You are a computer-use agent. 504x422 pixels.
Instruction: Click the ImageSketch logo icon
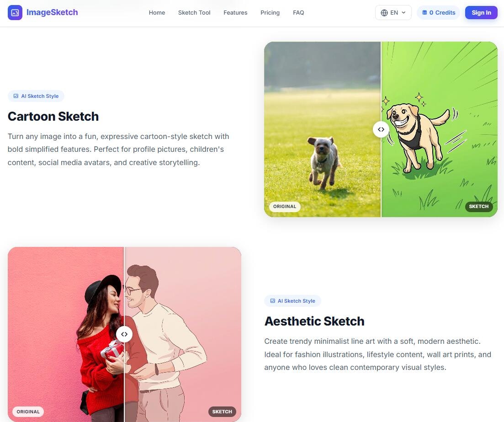point(15,12)
